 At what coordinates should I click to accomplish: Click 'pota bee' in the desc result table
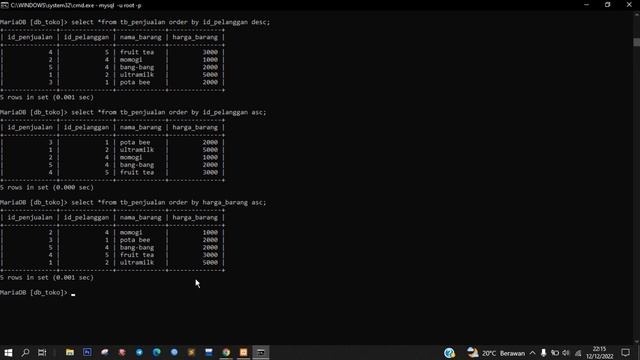[x=135, y=82]
